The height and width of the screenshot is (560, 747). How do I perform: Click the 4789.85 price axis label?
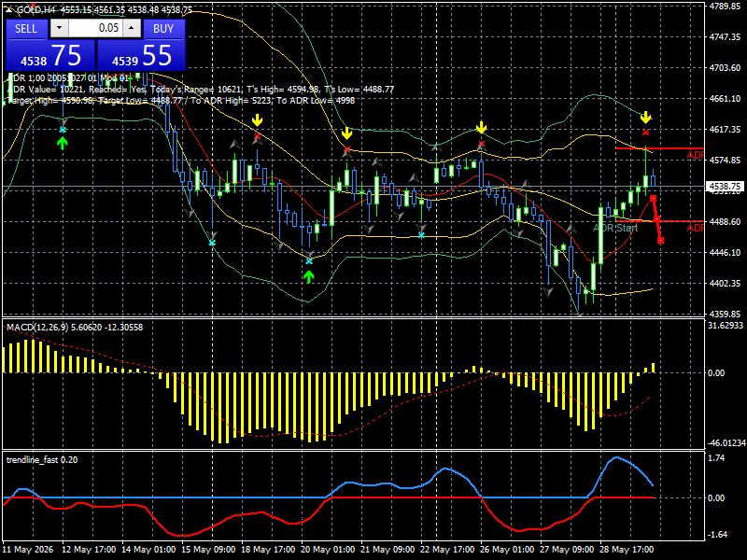tap(725, 7)
